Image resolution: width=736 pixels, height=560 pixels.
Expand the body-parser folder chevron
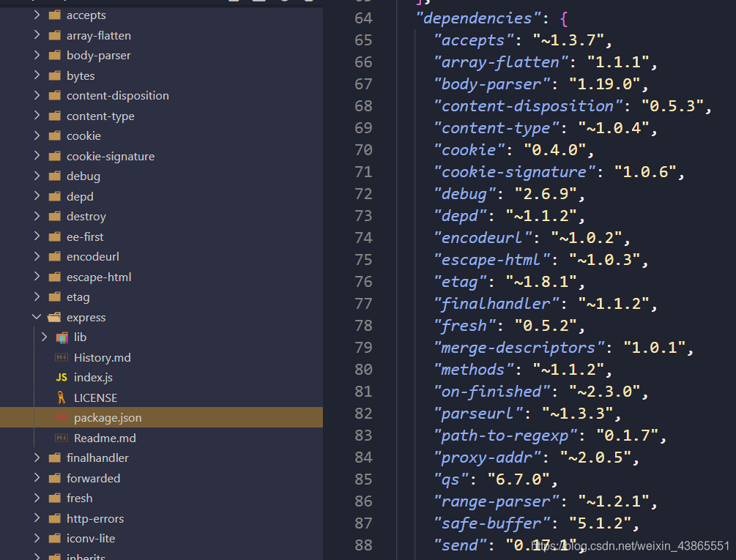pyautogui.click(x=37, y=56)
